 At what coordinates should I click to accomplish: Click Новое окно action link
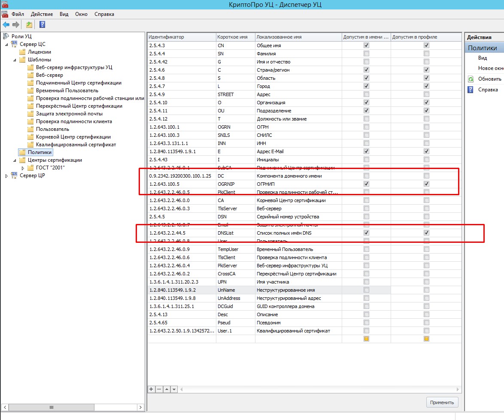tap(491, 68)
